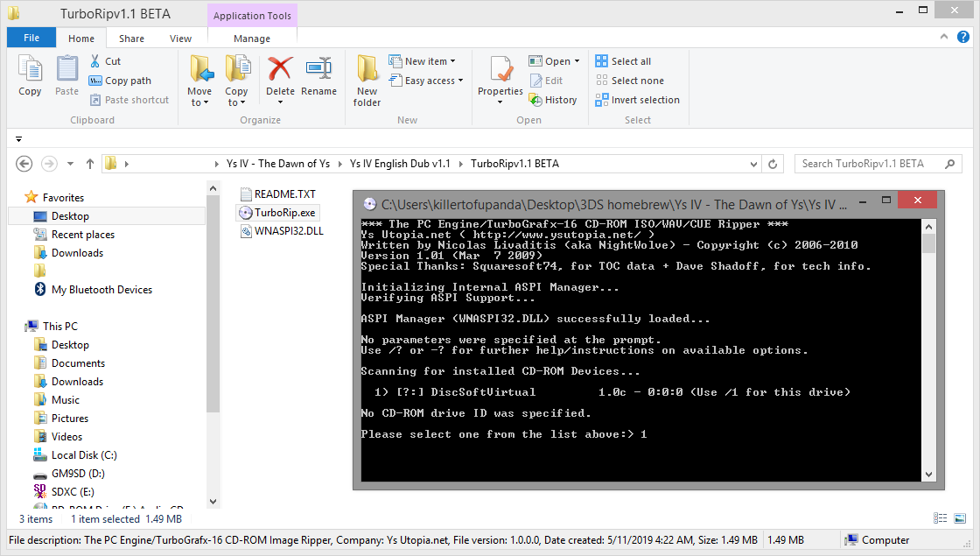The height and width of the screenshot is (556, 980).
Task: Open Documents under This PC
Action: pyautogui.click(x=78, y=363)
